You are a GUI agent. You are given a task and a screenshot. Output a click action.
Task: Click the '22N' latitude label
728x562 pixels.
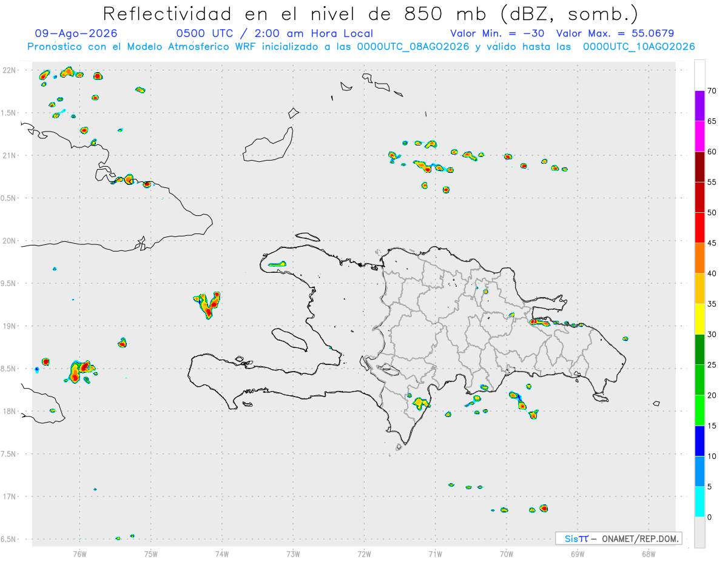click(x=10, y=70)
